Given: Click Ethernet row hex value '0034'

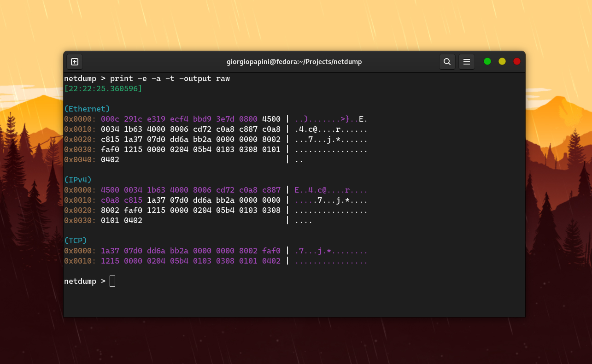Looking at the screenshot, I should pyautogui.click(x=110, y=129).
